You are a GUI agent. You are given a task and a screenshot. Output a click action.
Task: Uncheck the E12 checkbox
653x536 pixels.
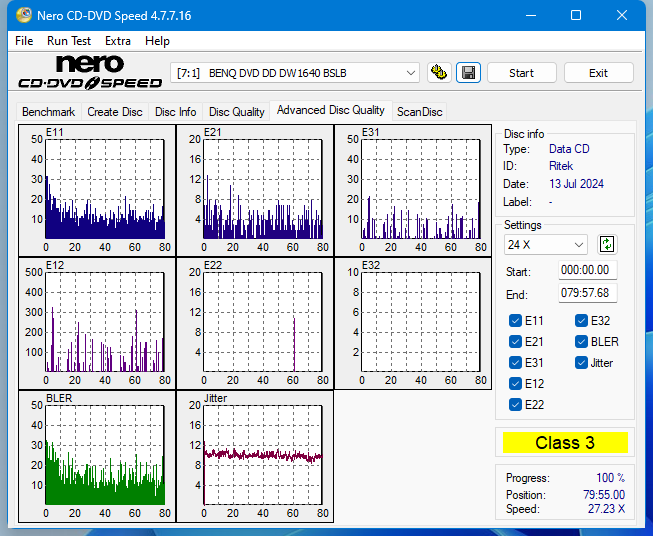pos(515,384)
